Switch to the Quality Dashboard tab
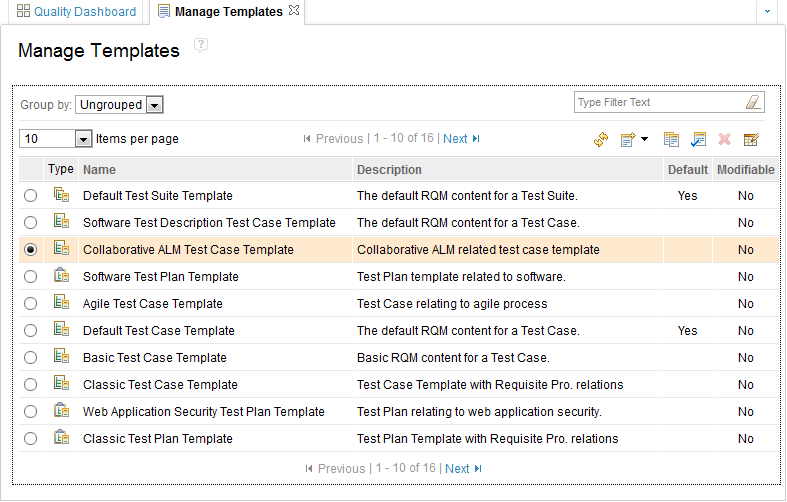Viewport: 787px width, 502px height. [76, 12]
